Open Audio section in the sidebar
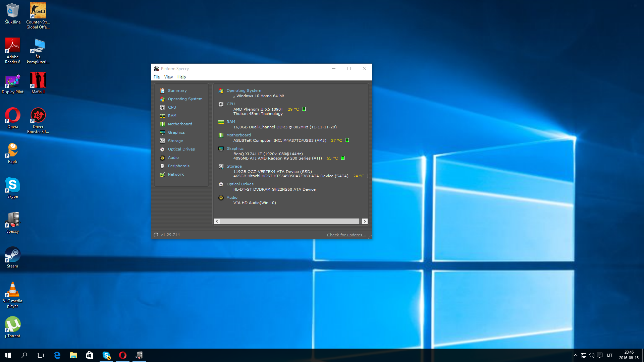The height and width of the screenshot is (362, 644). point(173,158)
